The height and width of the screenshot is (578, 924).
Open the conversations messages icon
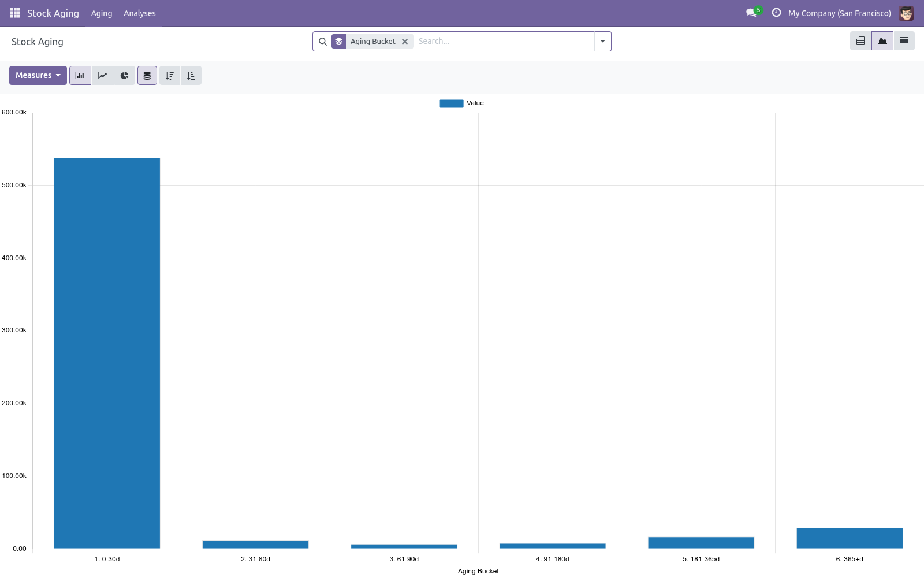click(x=751, y=13)
